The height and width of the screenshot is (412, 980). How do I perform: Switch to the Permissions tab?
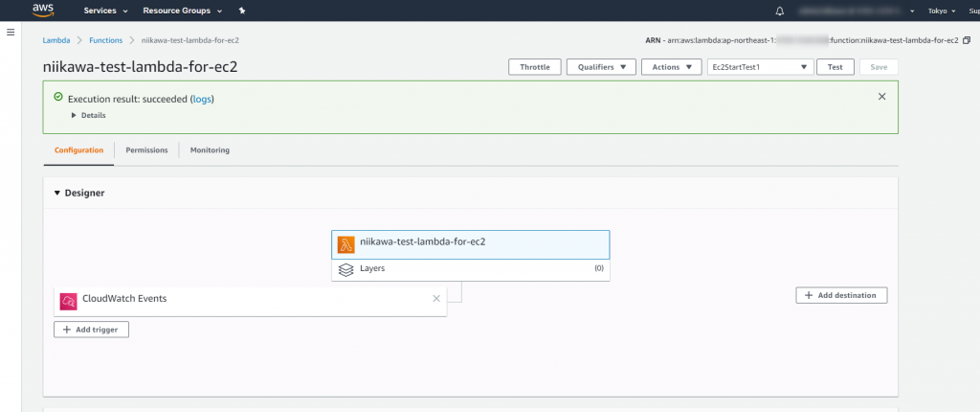[x=146, y=150]
